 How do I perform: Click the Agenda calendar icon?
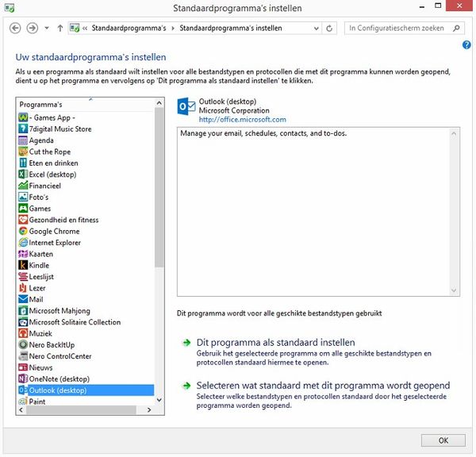tap(23, 140)
